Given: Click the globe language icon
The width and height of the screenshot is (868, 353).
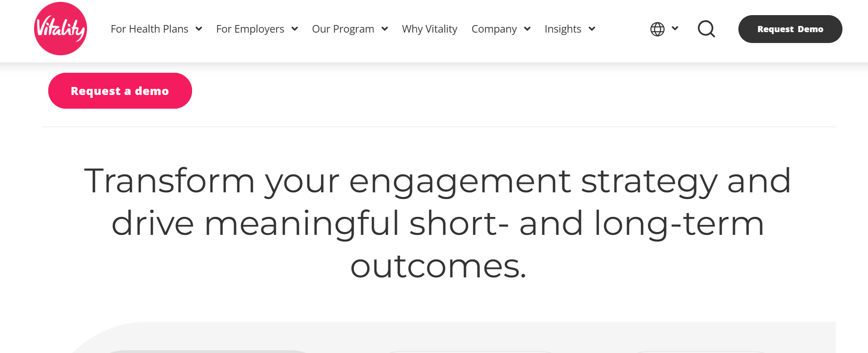Looking at the screenshot, I should click(x=657, y=29).
